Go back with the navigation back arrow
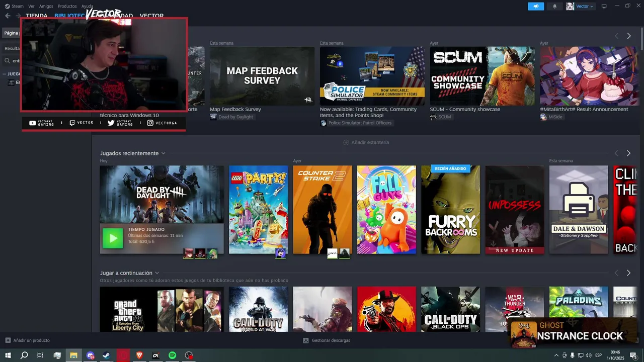Image resolution: width=644 pixels, height=362 pixels. [x=8, y=16]
